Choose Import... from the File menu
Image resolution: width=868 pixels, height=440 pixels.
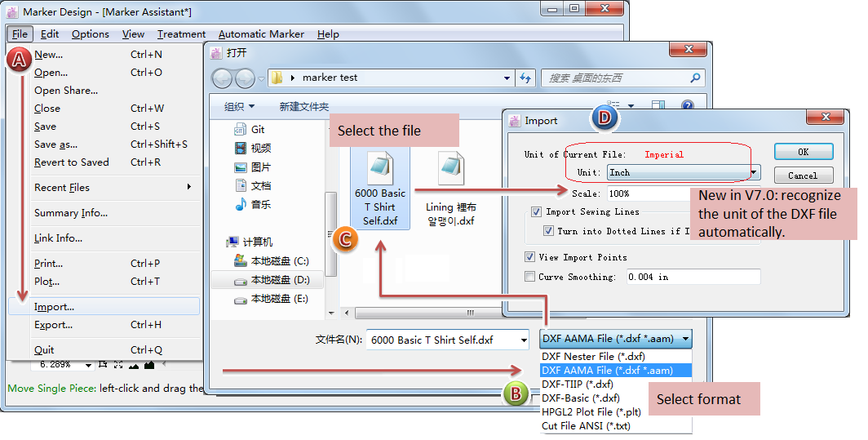(x=54, y=307)
